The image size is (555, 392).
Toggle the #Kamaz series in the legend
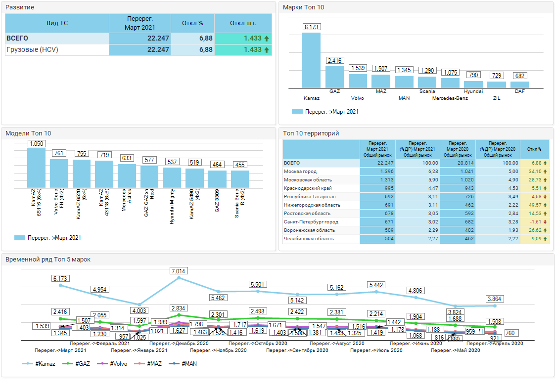(41, 364)
